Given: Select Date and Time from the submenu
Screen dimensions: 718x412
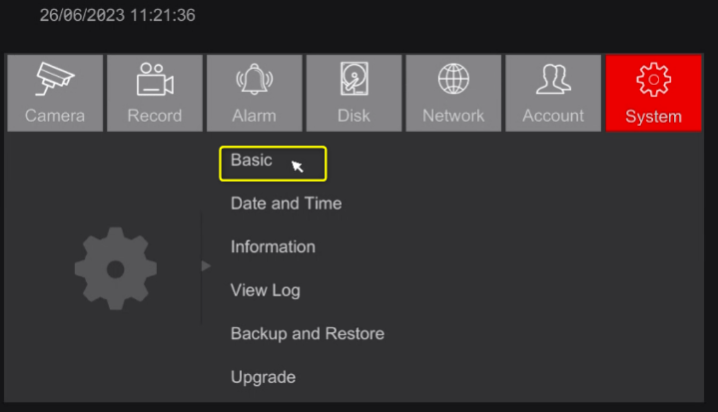Looking at the screenshot, I should pos(286,203).
